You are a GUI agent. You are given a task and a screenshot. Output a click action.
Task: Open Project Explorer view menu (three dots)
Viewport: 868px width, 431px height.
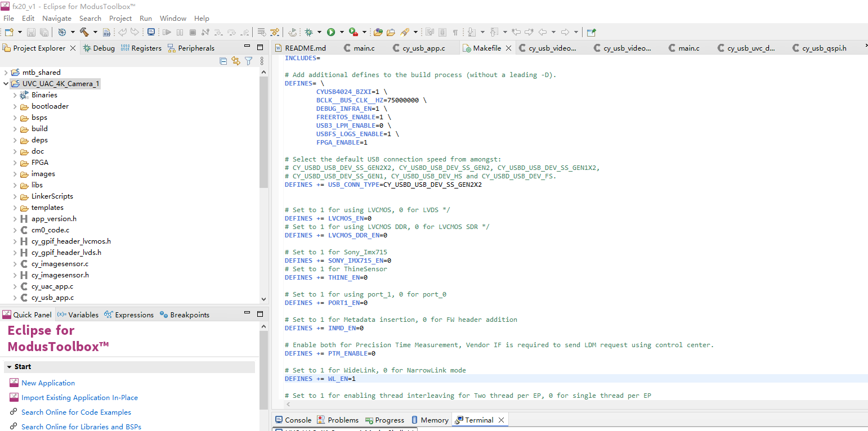tap(262, 61)
